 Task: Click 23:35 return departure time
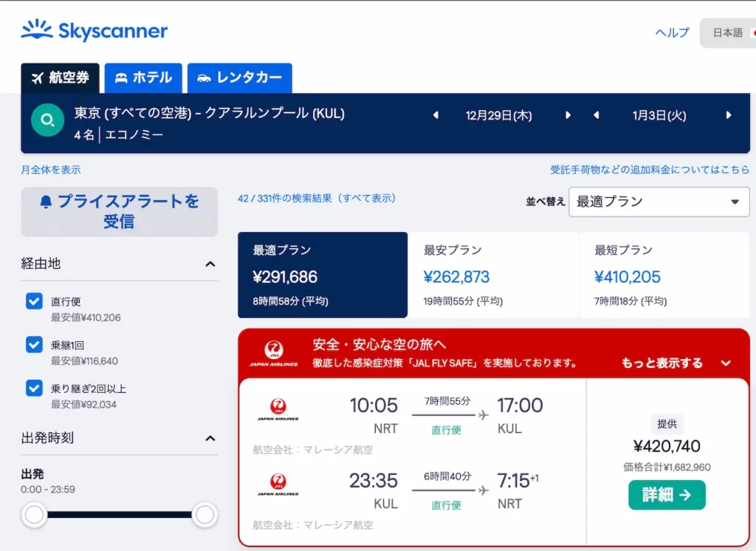(373, 481)
